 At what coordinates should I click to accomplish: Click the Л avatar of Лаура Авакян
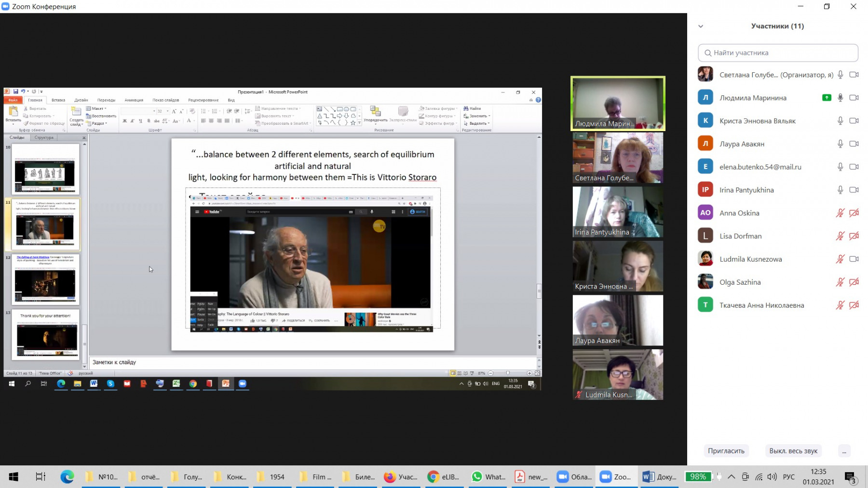(x=705, y=144)
